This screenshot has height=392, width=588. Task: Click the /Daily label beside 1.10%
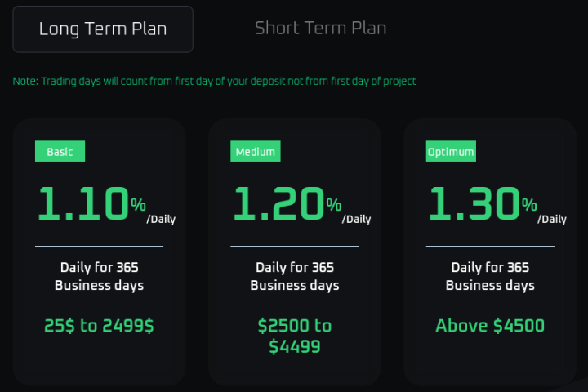point(161,219)
